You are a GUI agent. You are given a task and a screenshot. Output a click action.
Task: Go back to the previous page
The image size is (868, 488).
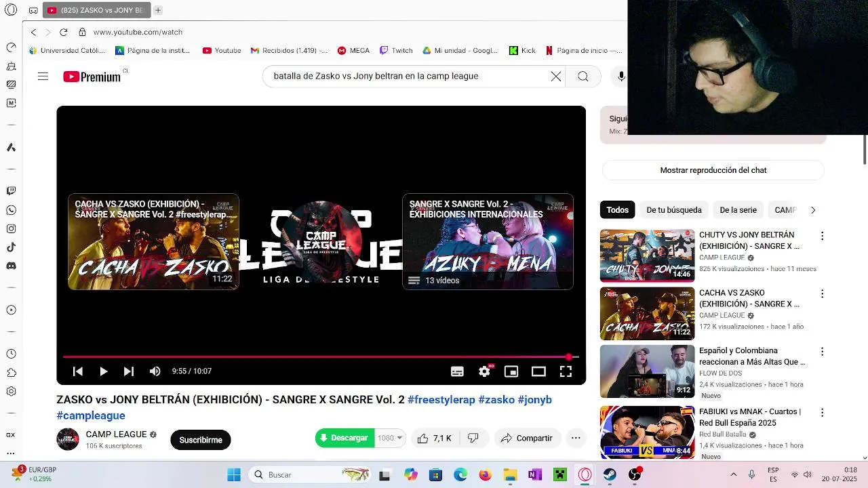pos(33,32)
